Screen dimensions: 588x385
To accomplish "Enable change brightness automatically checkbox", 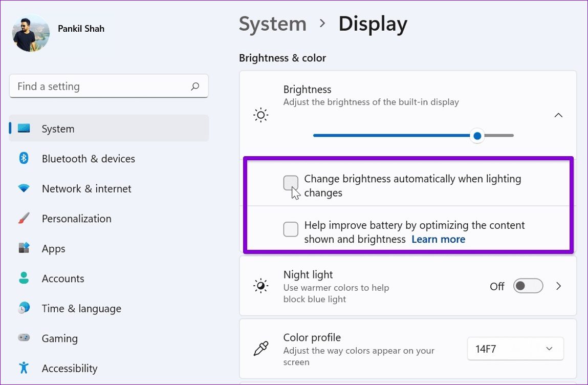I will [291, 183].
